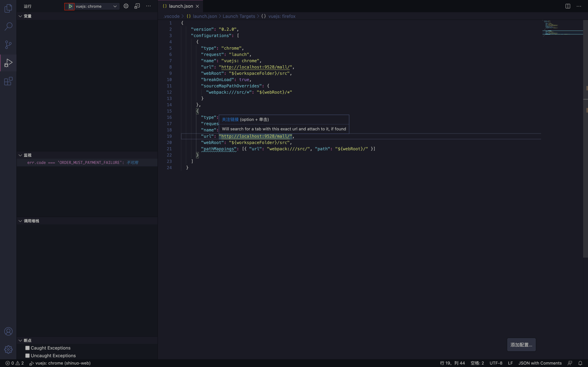Open the Explorer view in activity bar

pos(8,9)
